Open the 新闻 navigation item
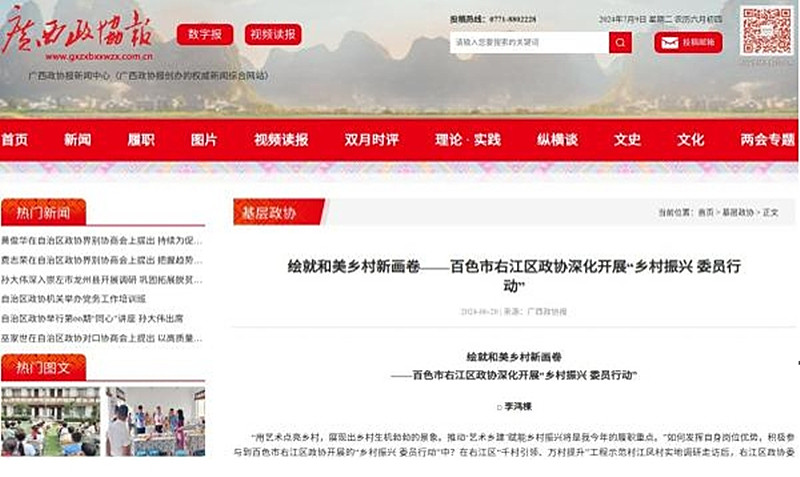This screenshot has width=800, height=477. click(78, 139)
